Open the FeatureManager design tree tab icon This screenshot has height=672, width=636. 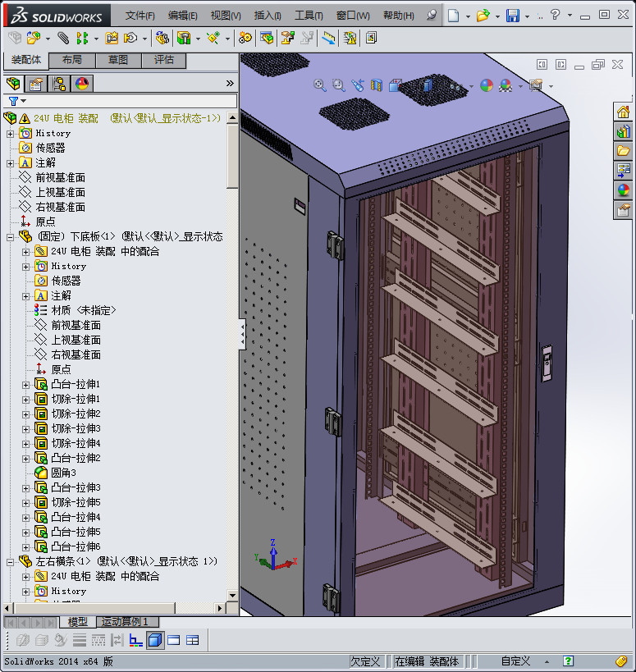point(13,84)
